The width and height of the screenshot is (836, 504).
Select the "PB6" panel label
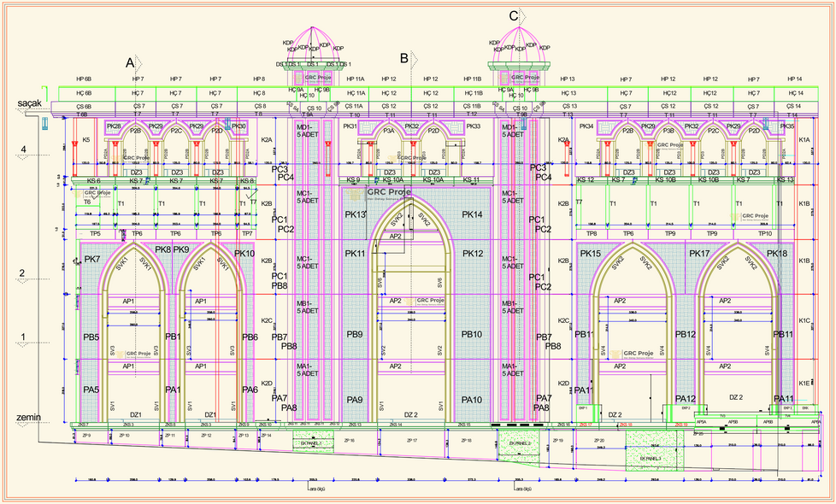pyautogui.click(x=250, y=337)
